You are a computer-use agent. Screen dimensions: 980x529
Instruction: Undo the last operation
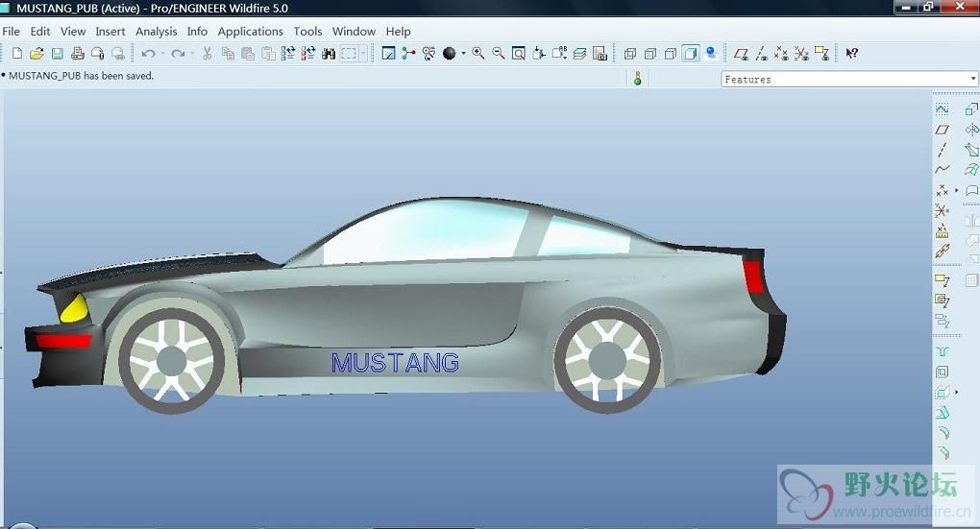[148, 54]
